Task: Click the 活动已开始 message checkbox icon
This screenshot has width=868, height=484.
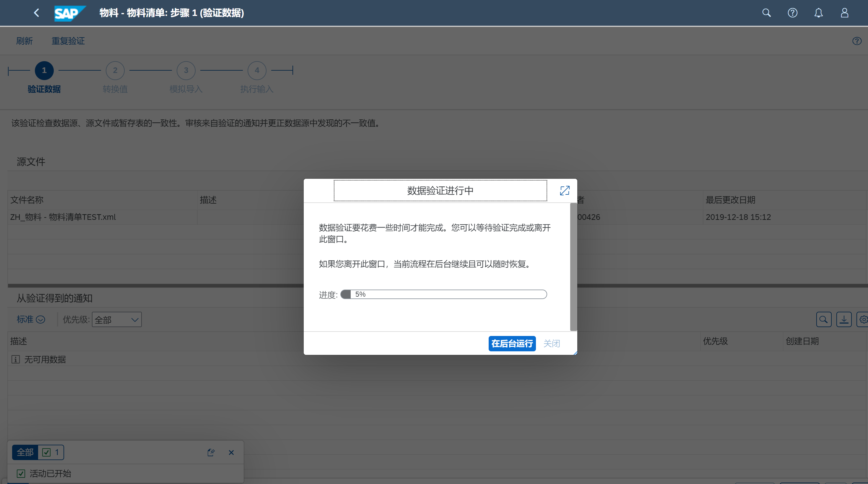Action: pos(21,474)
